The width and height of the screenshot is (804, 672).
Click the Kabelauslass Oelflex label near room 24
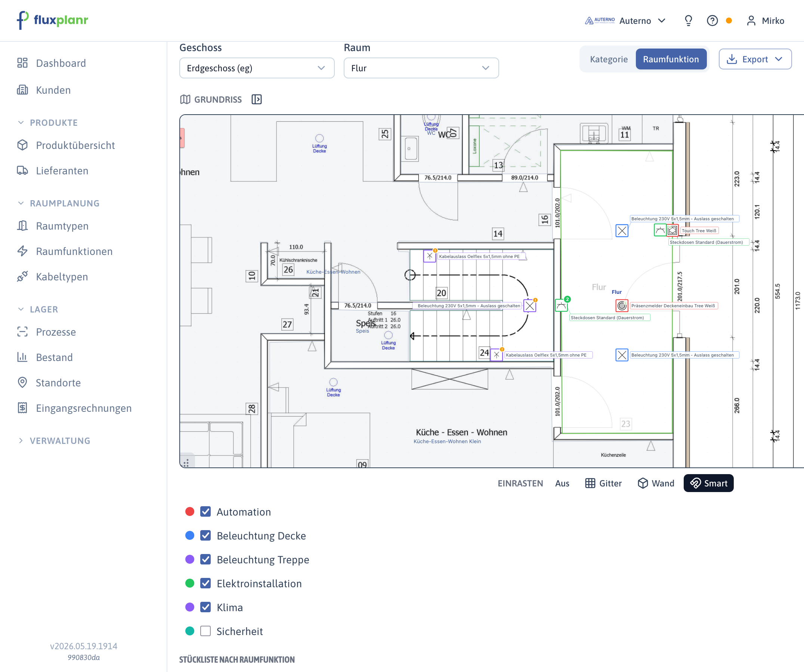click(548, 355)
